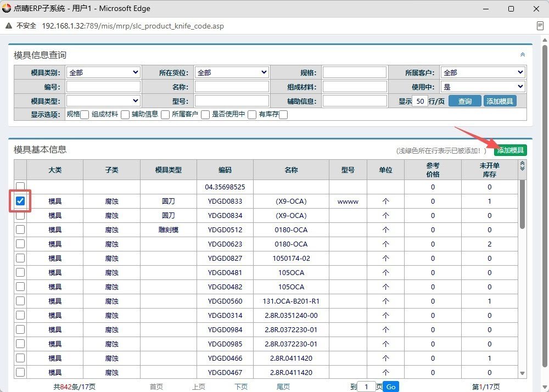This screenshot has height=392, width=549.
Task: Click the blue 添加模具 button in query panel
Action: point(500,101)
